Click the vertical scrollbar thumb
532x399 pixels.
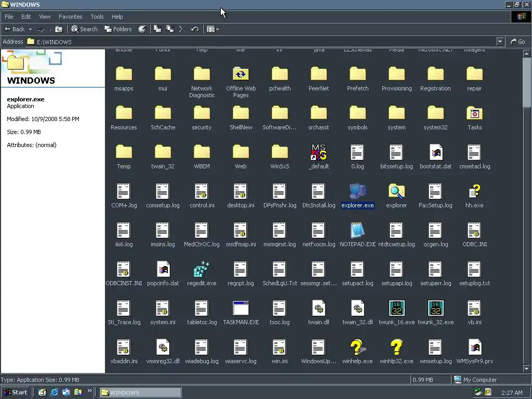(526, 82)
